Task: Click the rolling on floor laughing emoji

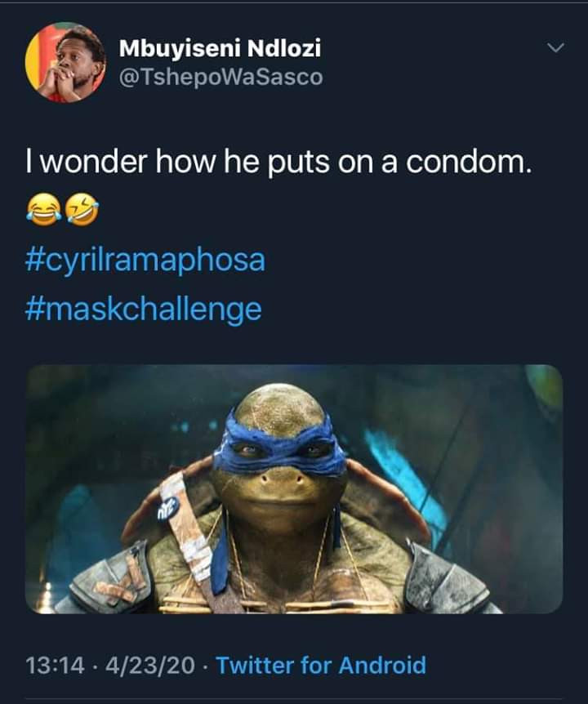Action: coord(82,210)
